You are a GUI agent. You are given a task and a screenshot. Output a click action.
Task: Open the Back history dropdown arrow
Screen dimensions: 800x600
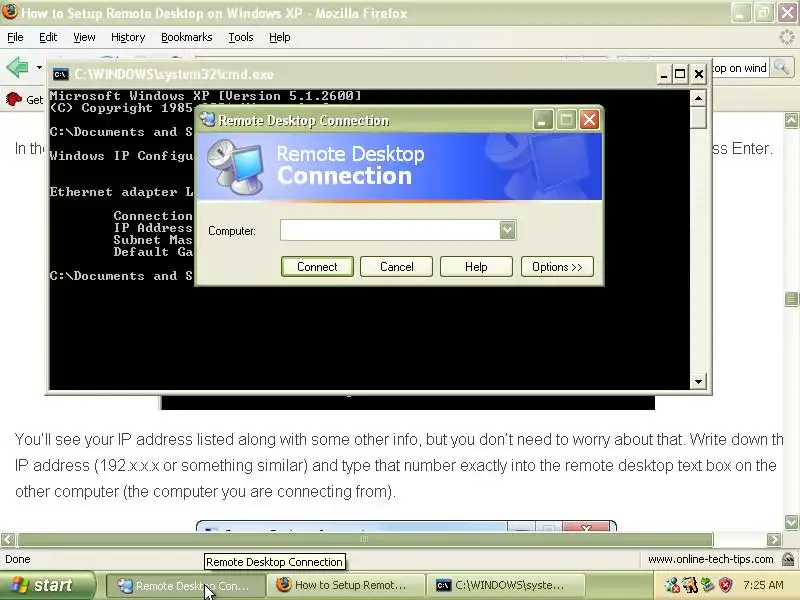coord(39,67)
